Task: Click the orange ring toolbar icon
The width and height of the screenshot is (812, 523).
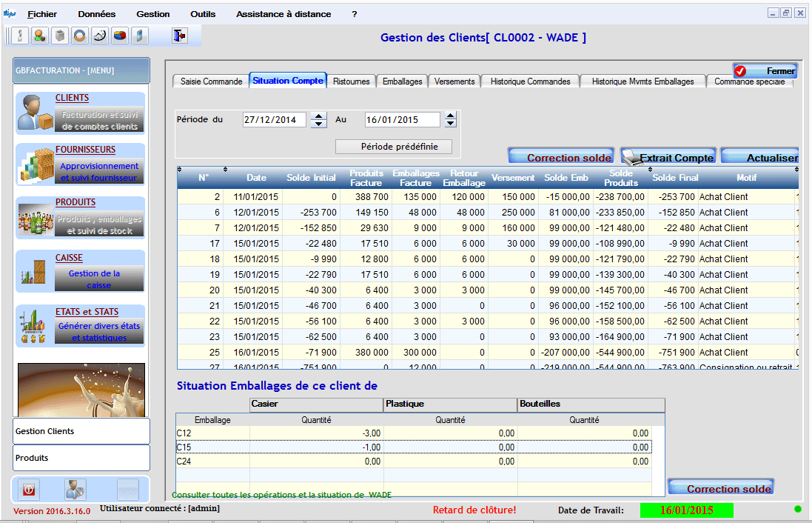Action: pos(79,36)
